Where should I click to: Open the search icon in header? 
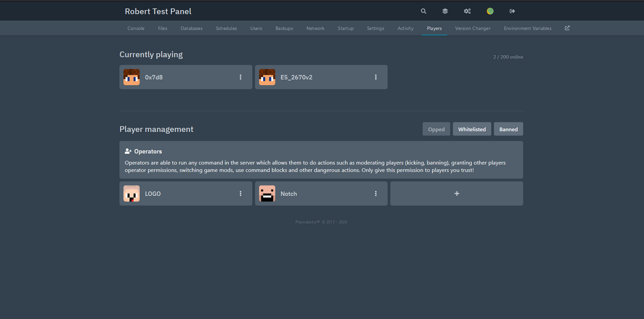(x=423, y=11)
